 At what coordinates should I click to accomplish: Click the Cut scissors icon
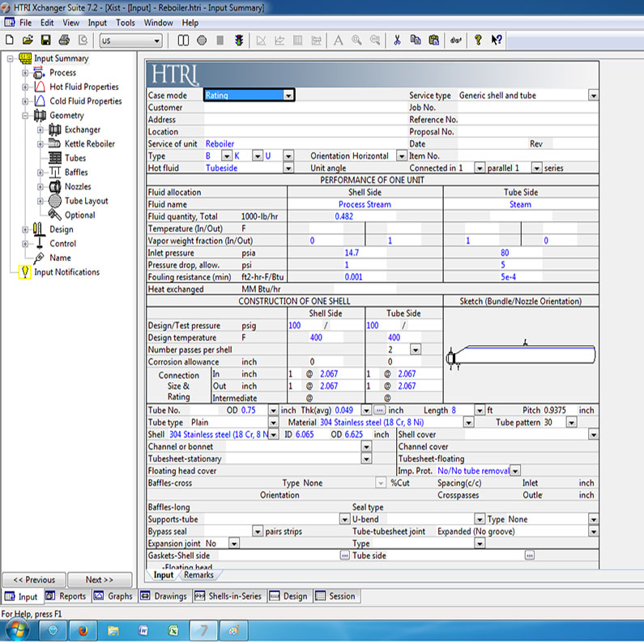click(x=397, y=41)
